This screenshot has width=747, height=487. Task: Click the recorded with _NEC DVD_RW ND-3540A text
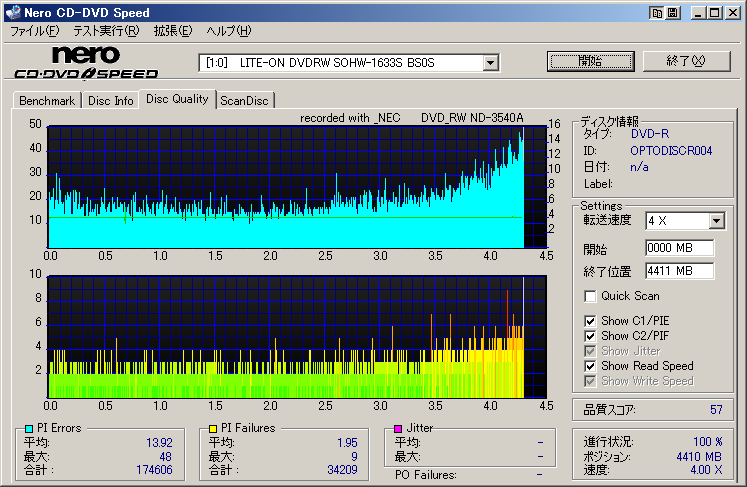pyautogui.click(x=412, y=118)
